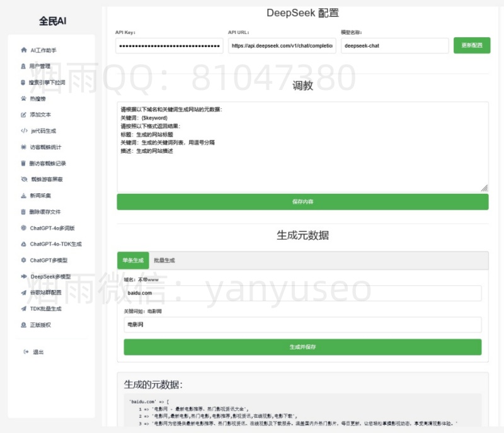Viewport: 504px width, 433px height.
Task: Grab the textarea resize handle corner
Action: coord(484,188)
